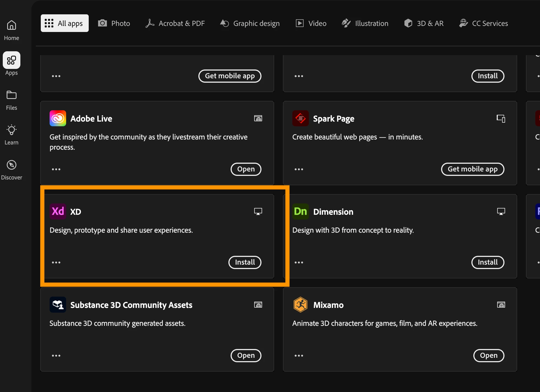Click the Substance 3D Community Assets icon
The width and height of the screenshot is (540, 392).
click(58, 305)
